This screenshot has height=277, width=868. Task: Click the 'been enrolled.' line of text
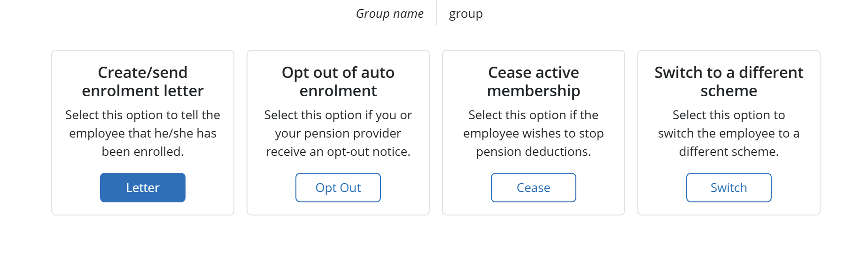pyautogui.click(x=143, y=152)
